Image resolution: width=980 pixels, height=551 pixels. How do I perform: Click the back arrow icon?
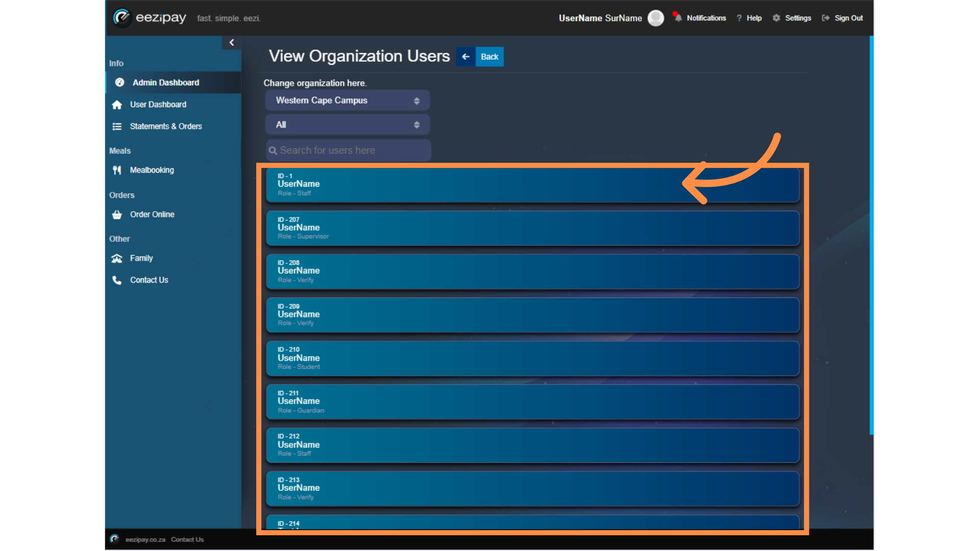click(465, 57)
